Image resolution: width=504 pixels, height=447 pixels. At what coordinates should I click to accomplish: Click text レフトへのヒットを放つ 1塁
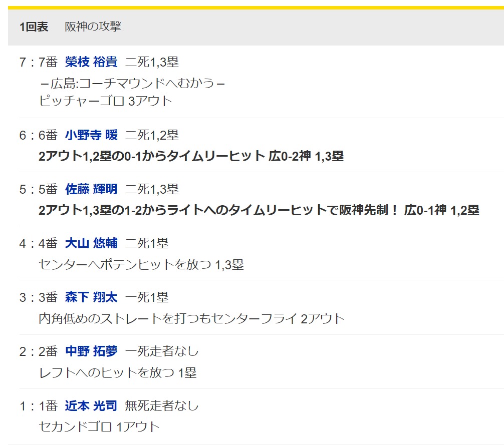pos(118,373)
